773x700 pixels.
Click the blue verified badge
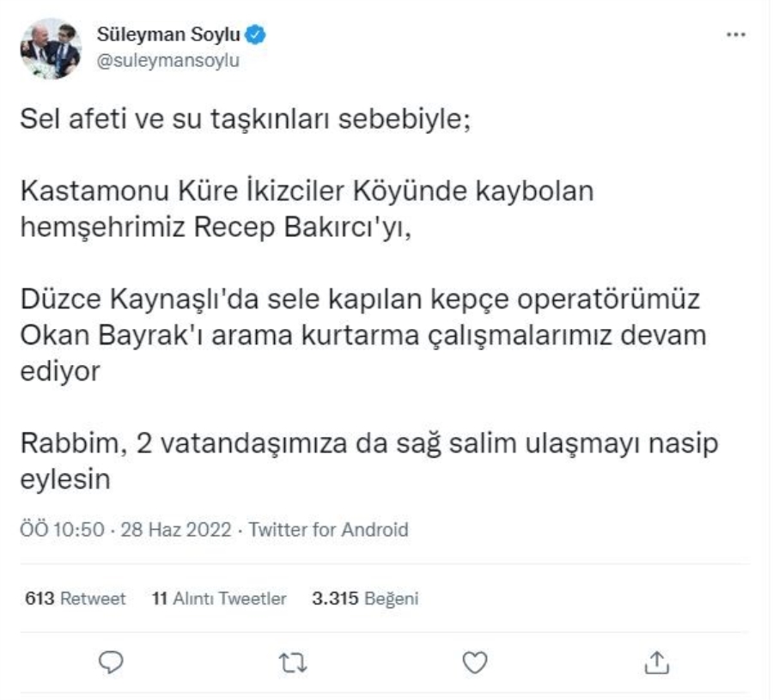coord(257,35)
